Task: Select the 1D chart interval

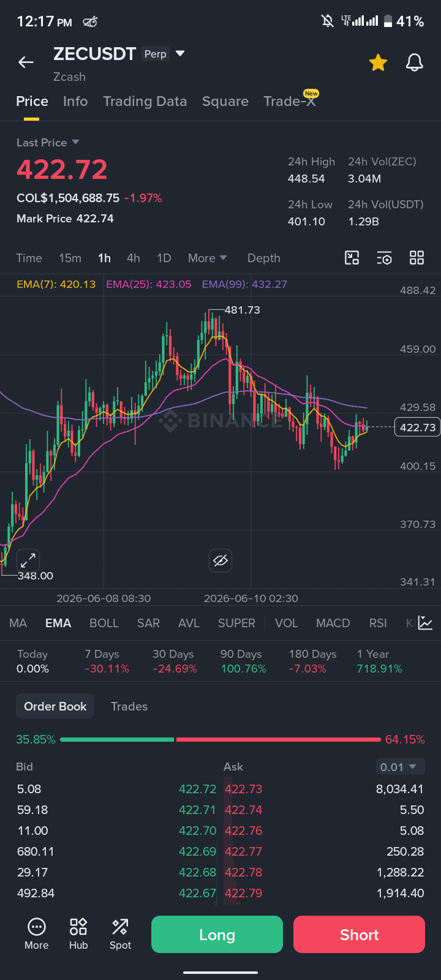Action: 164,258
